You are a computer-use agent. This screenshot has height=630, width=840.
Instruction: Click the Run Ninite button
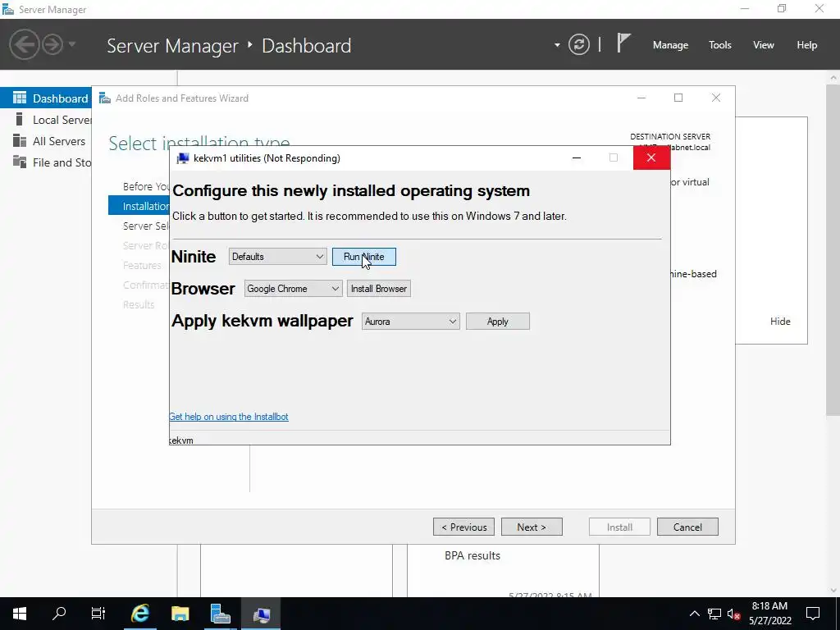coord(363,257)
